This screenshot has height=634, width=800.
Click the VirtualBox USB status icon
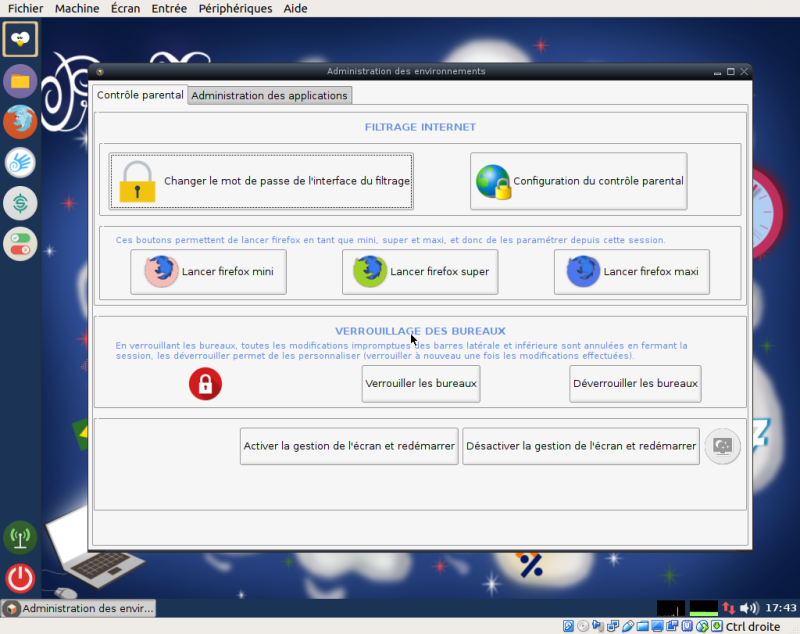(x=628, y=626)
